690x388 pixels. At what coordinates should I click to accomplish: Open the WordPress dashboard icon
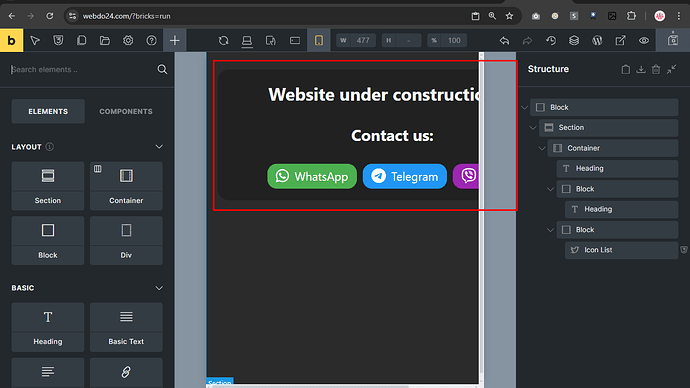point(597,40)
